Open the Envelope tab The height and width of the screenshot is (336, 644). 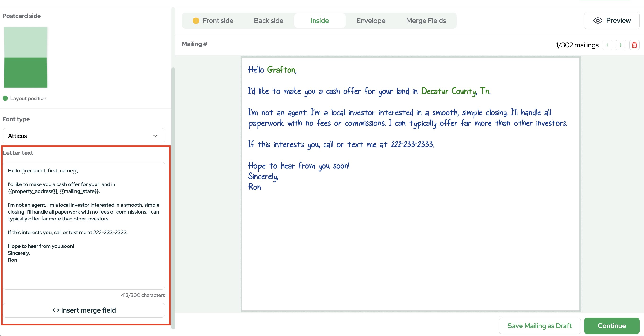pyautogui.click(x=371, y=21)
